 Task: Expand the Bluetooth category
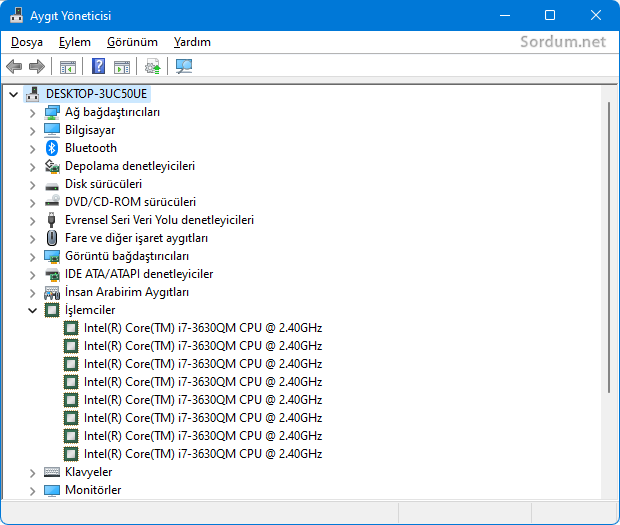[x=32, y=149]
